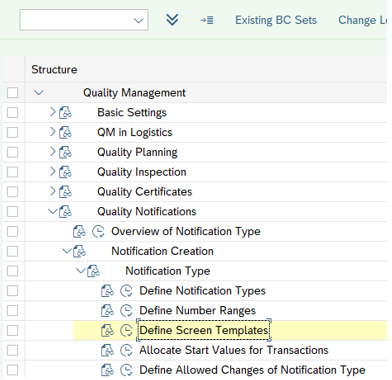
Task: Open documentation icon for Define Notification Types
Action: pyautogui.click(x=107, y=291)
